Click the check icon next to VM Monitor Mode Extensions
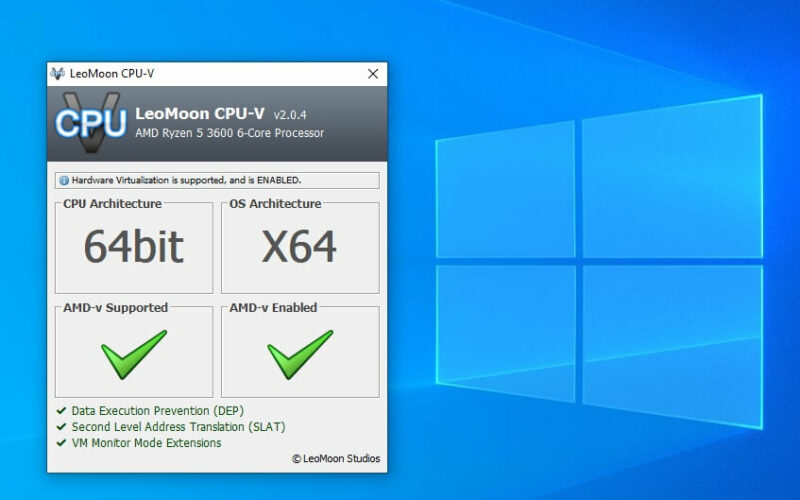Screen dimensions: 800x500 click(x=61, y=443)
